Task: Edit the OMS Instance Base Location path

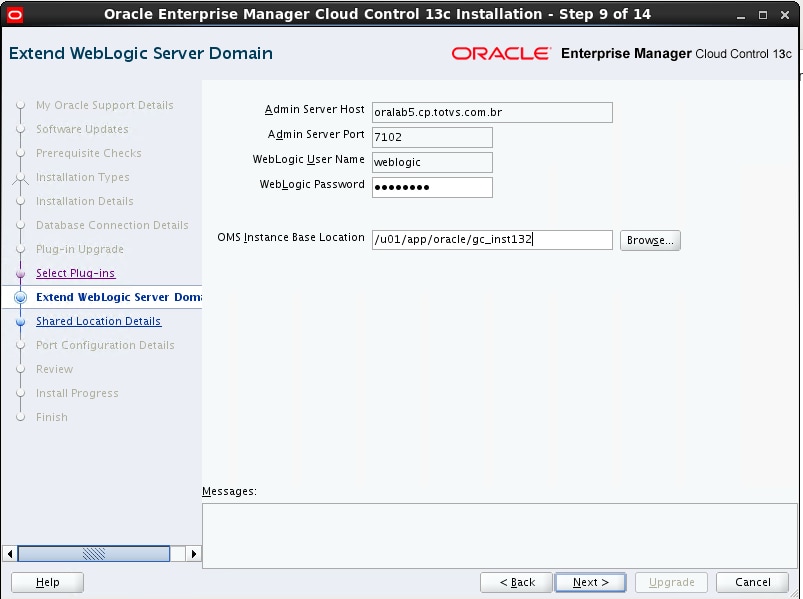Action: tap(492, 240)
